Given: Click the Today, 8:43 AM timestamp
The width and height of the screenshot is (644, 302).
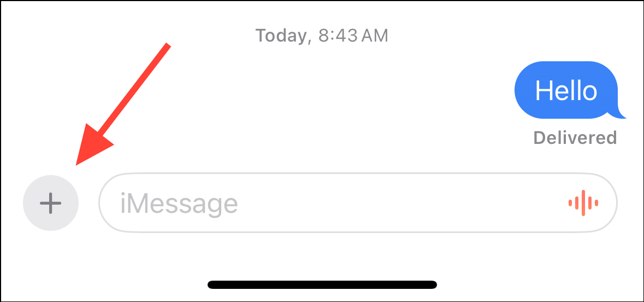Looking at the screenshot, I should pyautogui.click(x=322, y=36).
